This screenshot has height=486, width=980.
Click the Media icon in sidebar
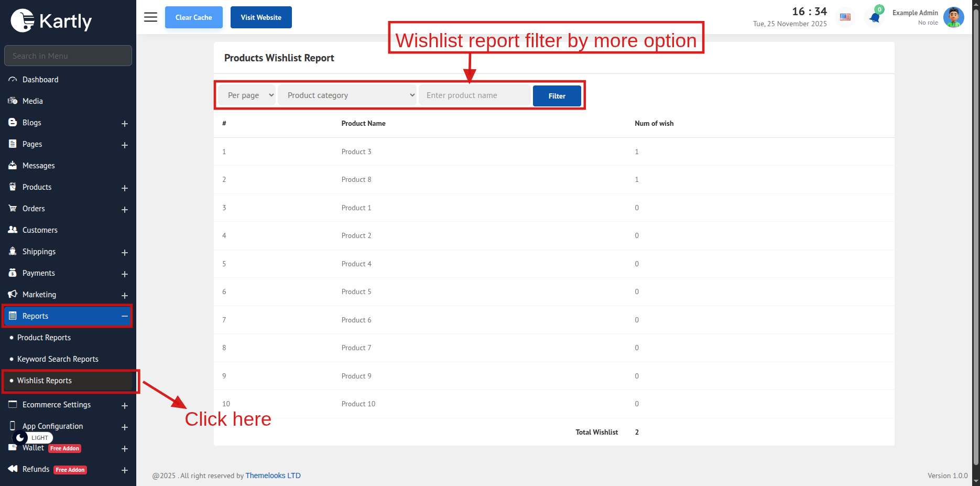pyautogui.click(x=13, y=101)
